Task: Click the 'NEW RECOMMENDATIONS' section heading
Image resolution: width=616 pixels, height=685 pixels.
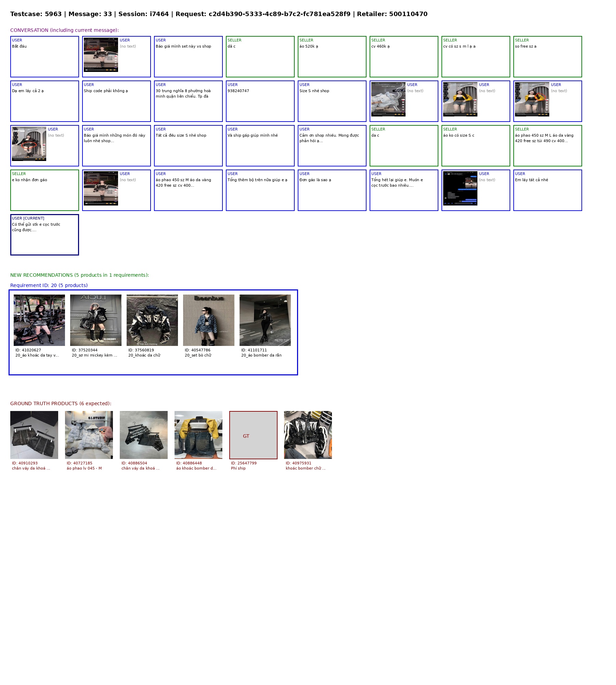Action: pyautogui.click(x=79, y=275)
